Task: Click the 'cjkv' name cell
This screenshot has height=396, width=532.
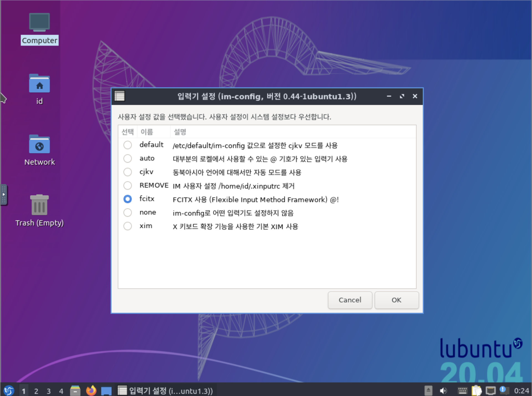Action: (146, 172)
